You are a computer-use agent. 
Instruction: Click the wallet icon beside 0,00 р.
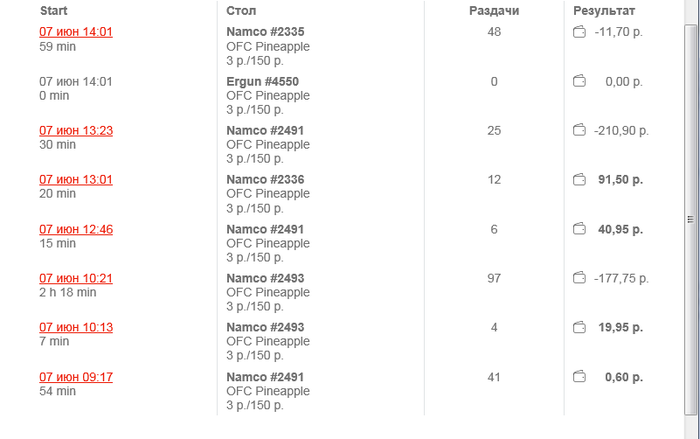click(x=578, y=81)
